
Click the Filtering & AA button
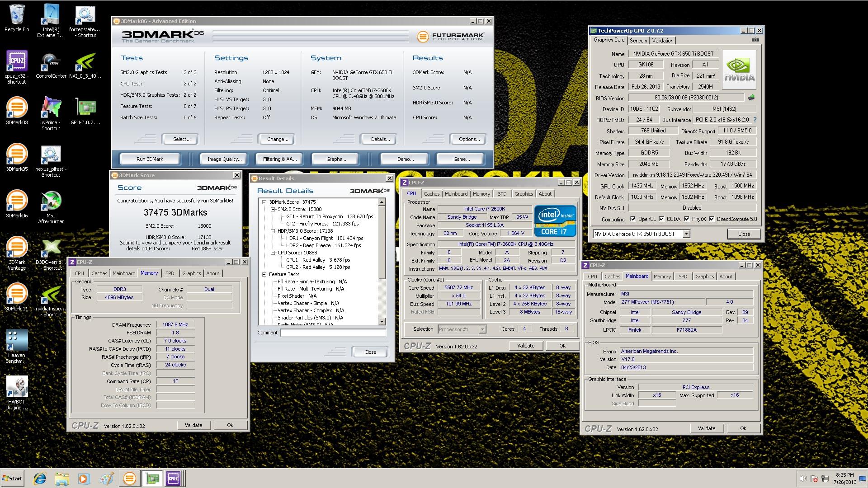pos(280,159)
